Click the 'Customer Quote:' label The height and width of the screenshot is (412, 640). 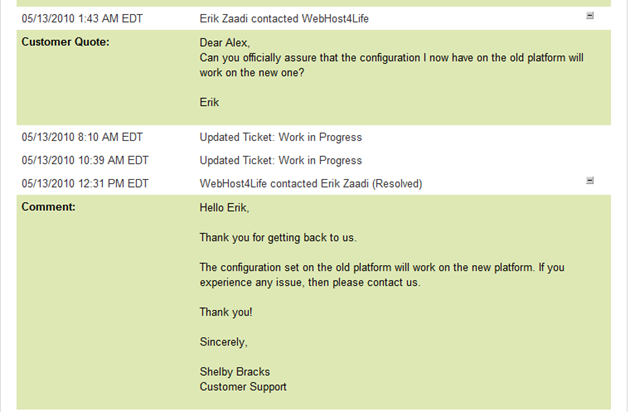(65, 42)
